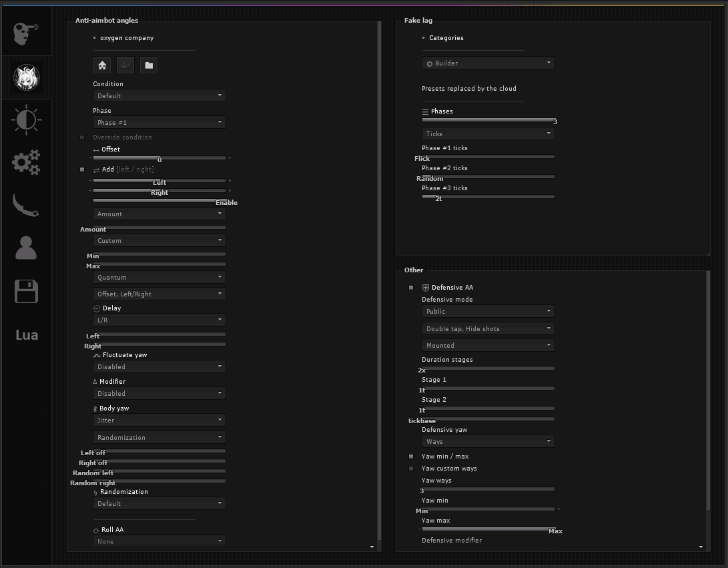
Task: Click the oxygen company label
Action: click(x=127, y=38)
